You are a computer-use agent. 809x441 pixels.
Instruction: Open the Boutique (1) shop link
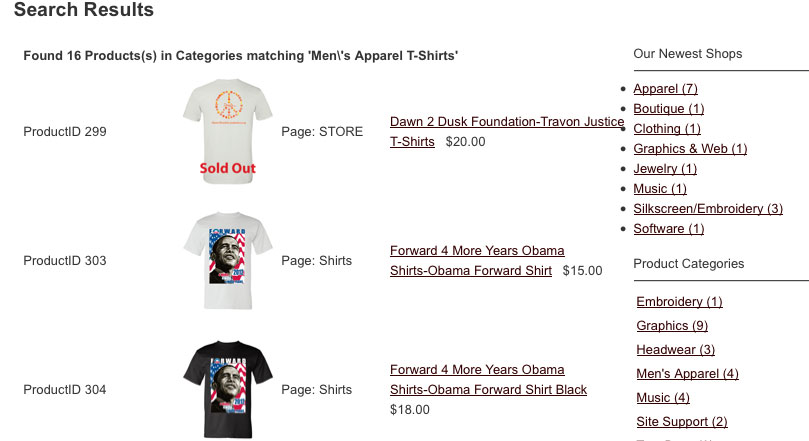pyautogui.click(x=668, y=109)
